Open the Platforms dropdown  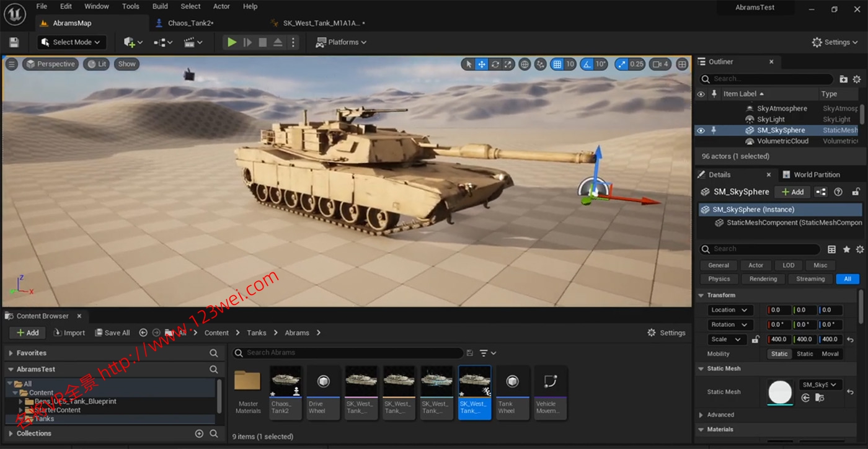341,42
